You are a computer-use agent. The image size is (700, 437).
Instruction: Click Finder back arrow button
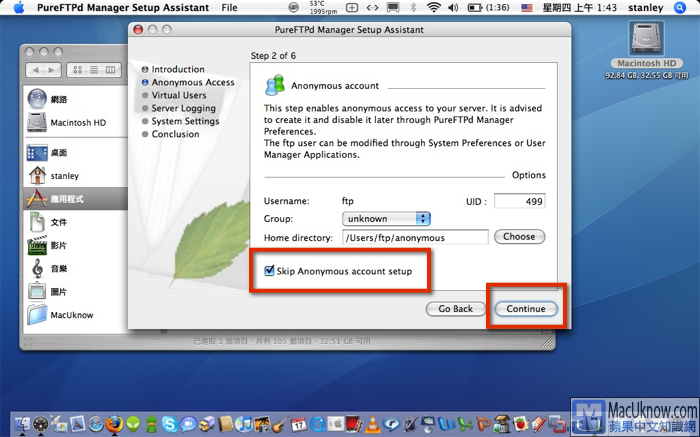(36, 70)
